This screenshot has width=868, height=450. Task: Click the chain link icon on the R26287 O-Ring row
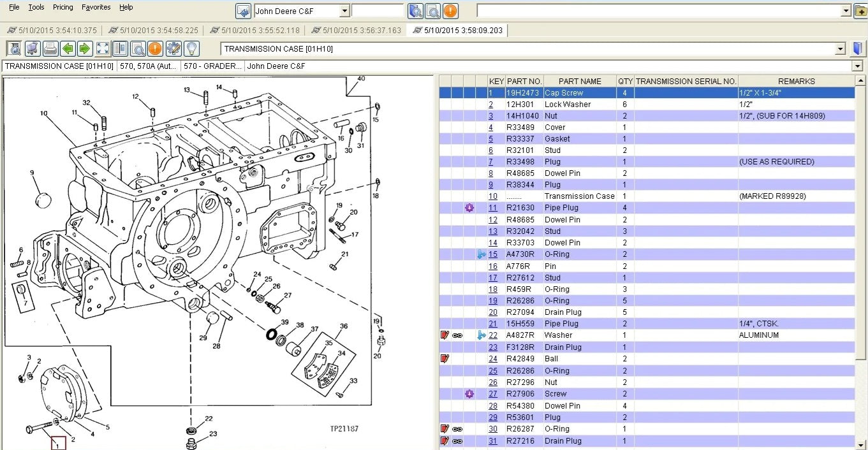tap(457, 429)
